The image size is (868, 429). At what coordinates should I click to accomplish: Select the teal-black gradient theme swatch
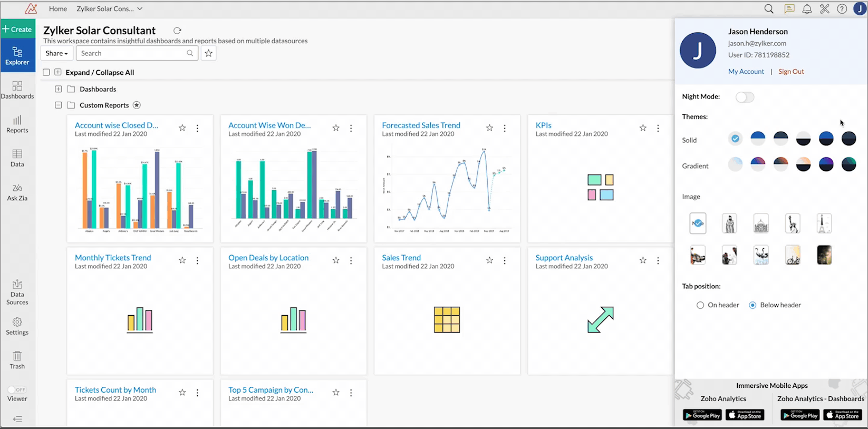click(848, 164)
